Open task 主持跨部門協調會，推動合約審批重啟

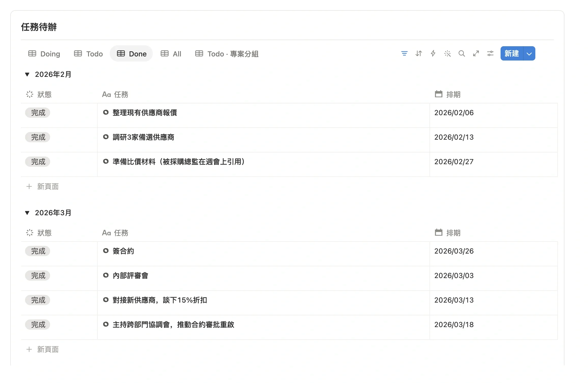click(x=173, y=325)
